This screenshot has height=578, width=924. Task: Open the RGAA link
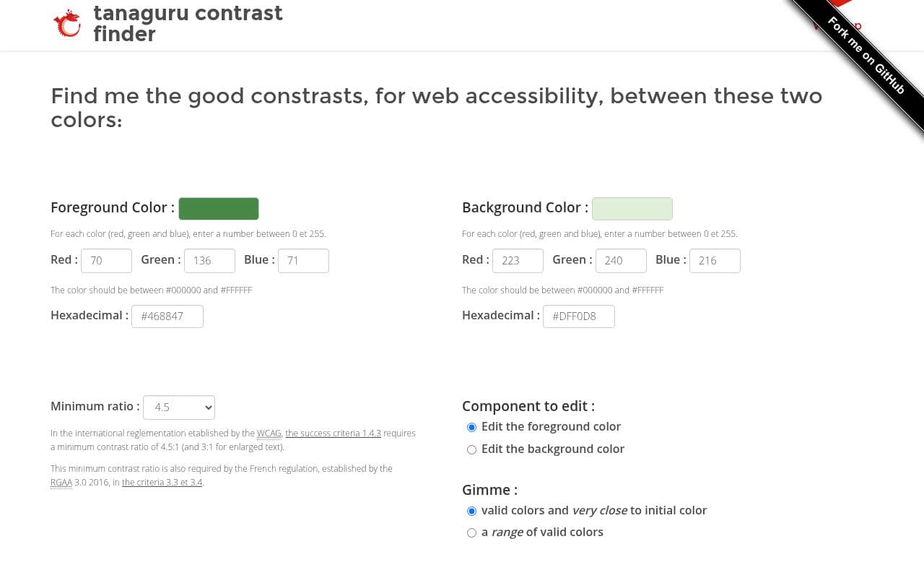[x=61, y=482]
